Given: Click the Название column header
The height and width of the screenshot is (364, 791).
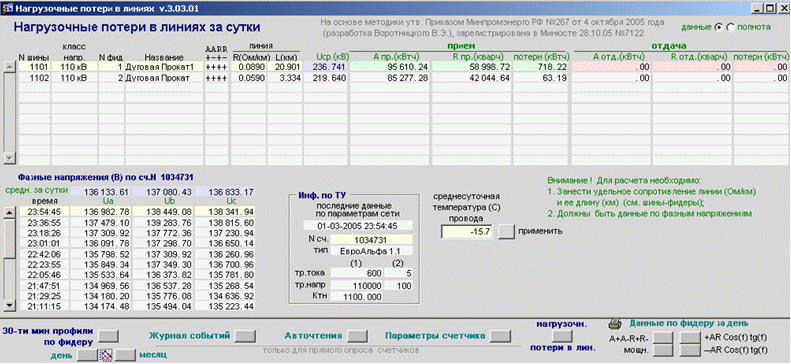Looking at the screenshot, I should click(x=164, y=57).
